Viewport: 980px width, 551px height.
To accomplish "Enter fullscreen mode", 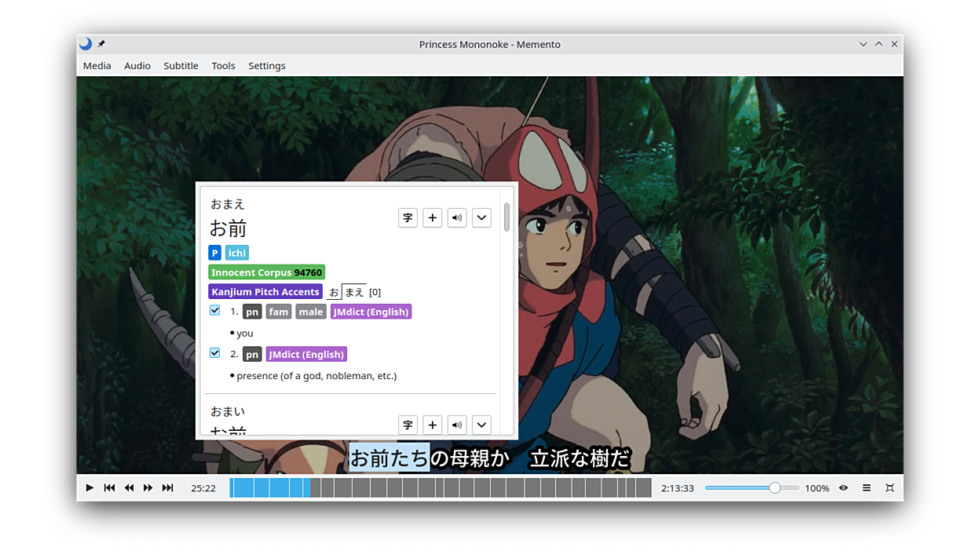I will (x=890, y=488).
